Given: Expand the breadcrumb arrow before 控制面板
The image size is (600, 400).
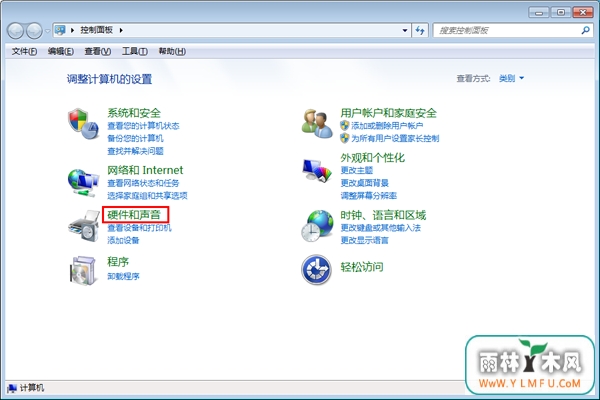Looking at the screenshot, I should pyautogui.click(x=72, y=30).
